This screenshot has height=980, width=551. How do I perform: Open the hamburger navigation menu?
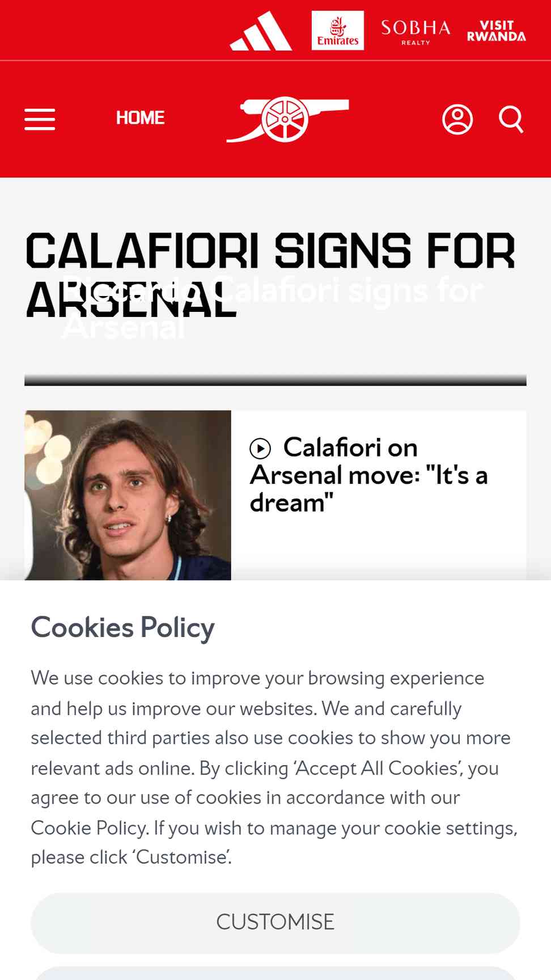click(40, 119)
